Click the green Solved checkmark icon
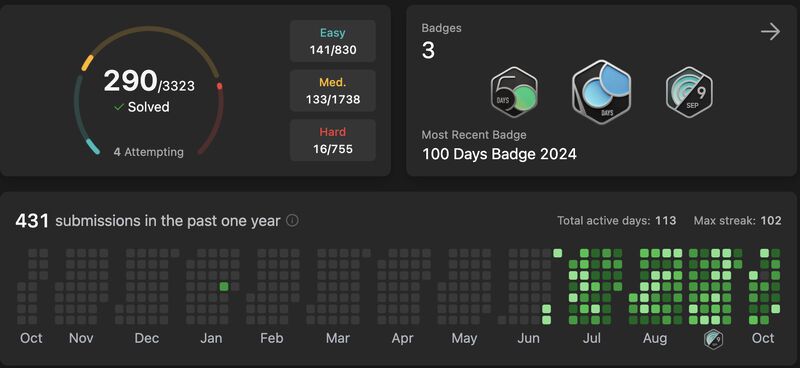This screenshot has height=368, width=800. click(119, 107)
